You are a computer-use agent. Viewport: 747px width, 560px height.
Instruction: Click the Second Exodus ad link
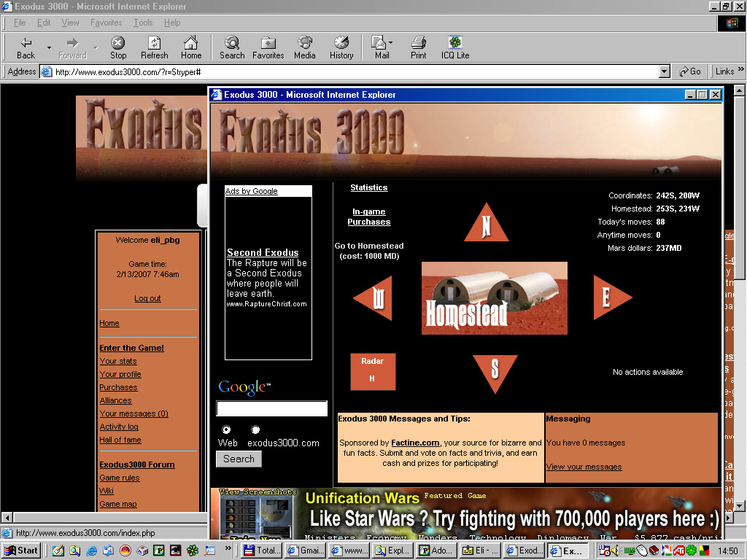click(263, 252)
